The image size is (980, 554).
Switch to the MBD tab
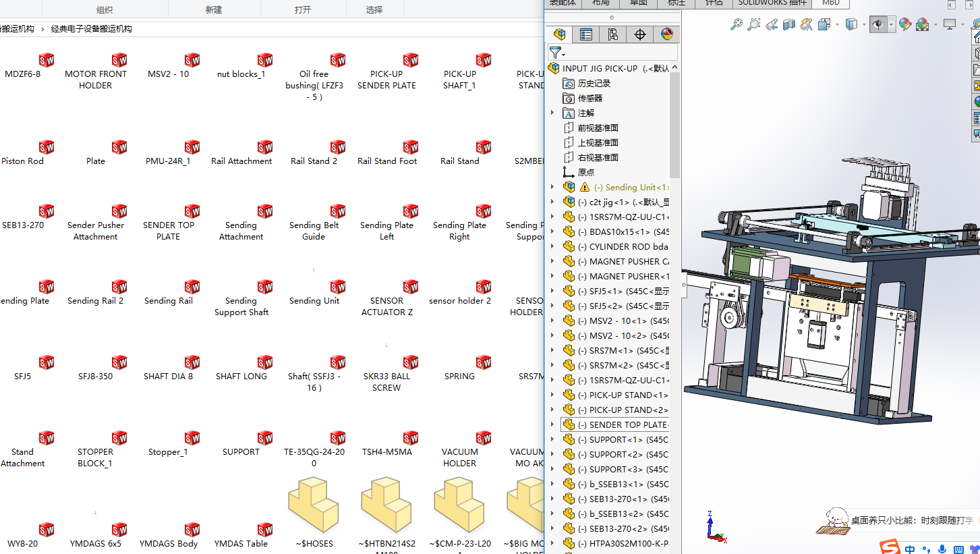coord(830,3)
